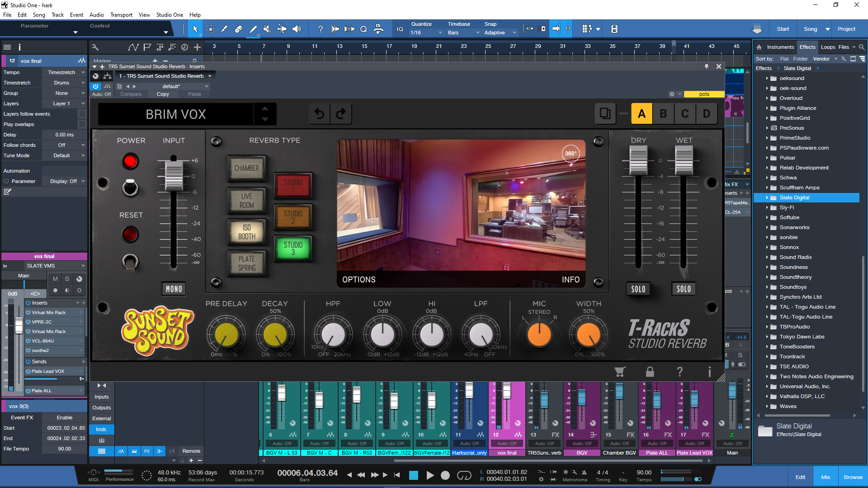This screenshot has height=488, width=868.
Task: Open Tempo Timestretch dropdown
Action: [64, 72]
